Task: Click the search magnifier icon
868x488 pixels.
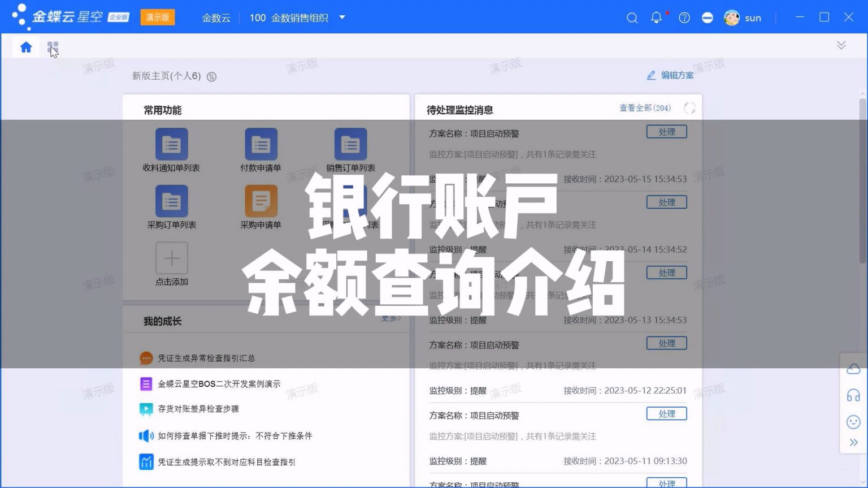Action: pyautogui.click(x=632, y=18)
